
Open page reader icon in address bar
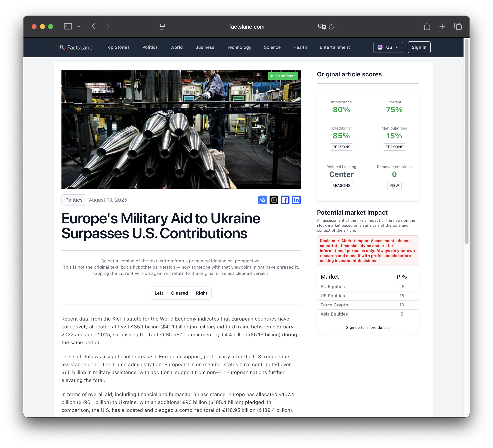coord(162,27)
